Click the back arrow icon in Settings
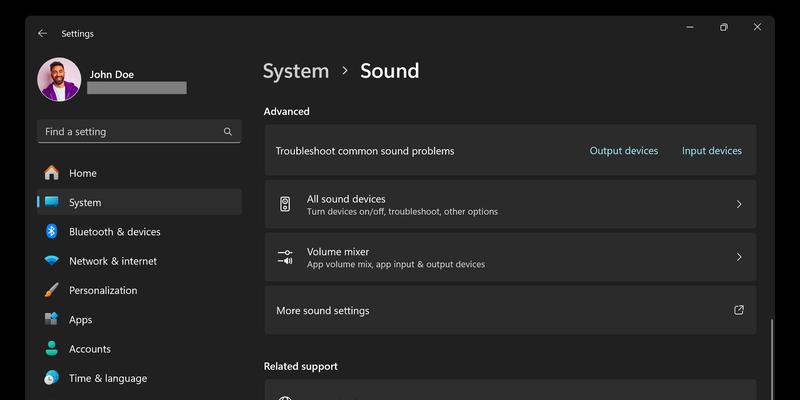The height and width of the screenshot is (400, 800). [42, 33]
